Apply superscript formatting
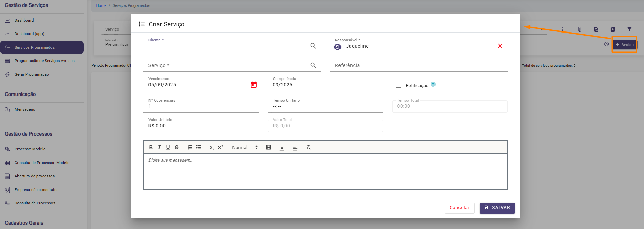Image resolution: width=644 pixels, height=229 pixels. 220,147
